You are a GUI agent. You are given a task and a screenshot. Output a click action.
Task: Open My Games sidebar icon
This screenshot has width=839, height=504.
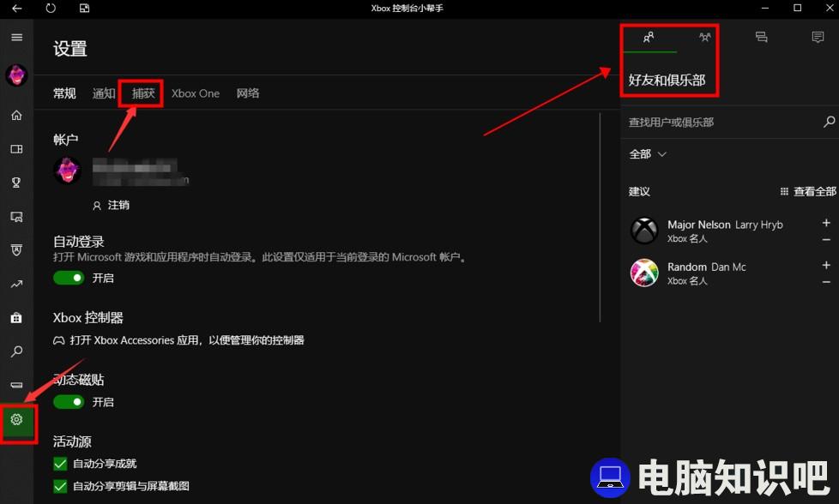[x=16, y=149]
